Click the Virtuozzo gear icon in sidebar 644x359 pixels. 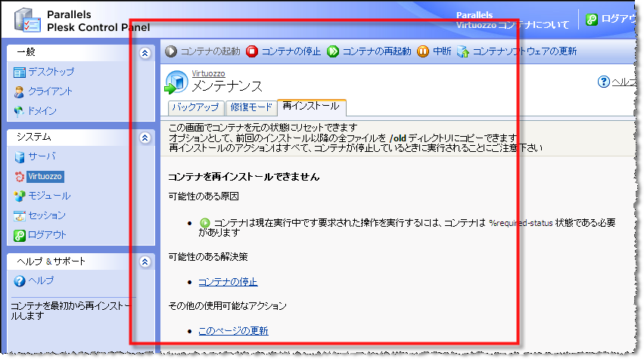pos(20,177)
